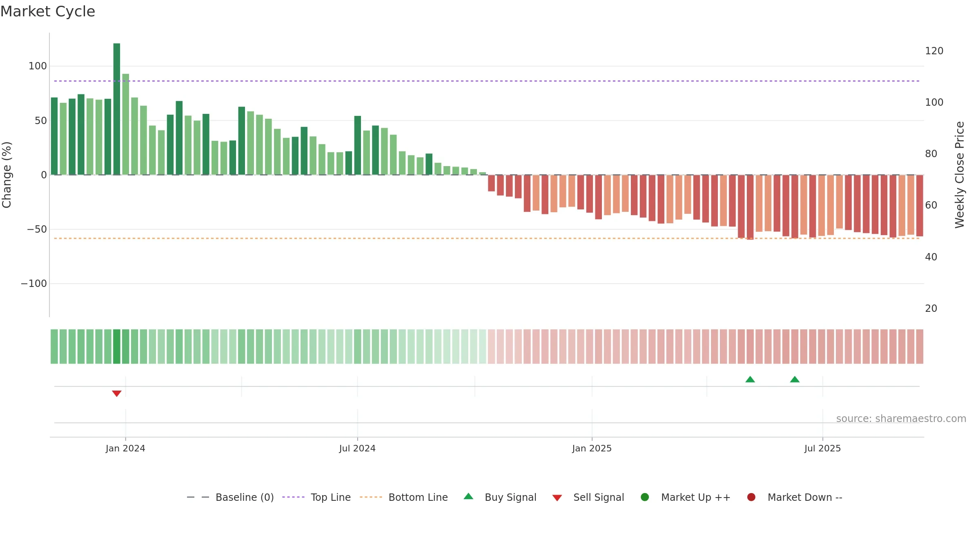Click the tallest dark green bar above 100
Viewport: 980px width, 551px height.
(x=117, y=109)
